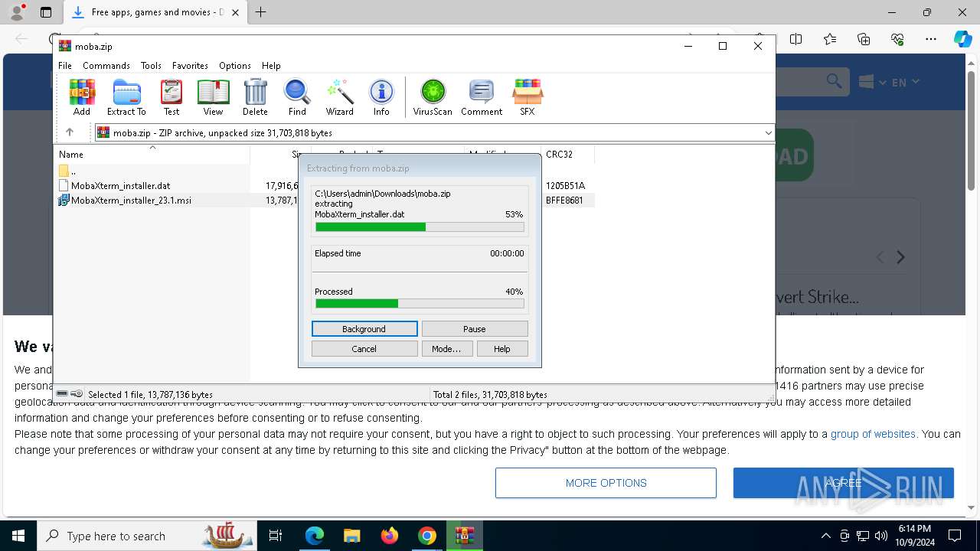980x551 pixels.
Task: Click the Test archive toolbar icon
Action: [x=171, y=97]
